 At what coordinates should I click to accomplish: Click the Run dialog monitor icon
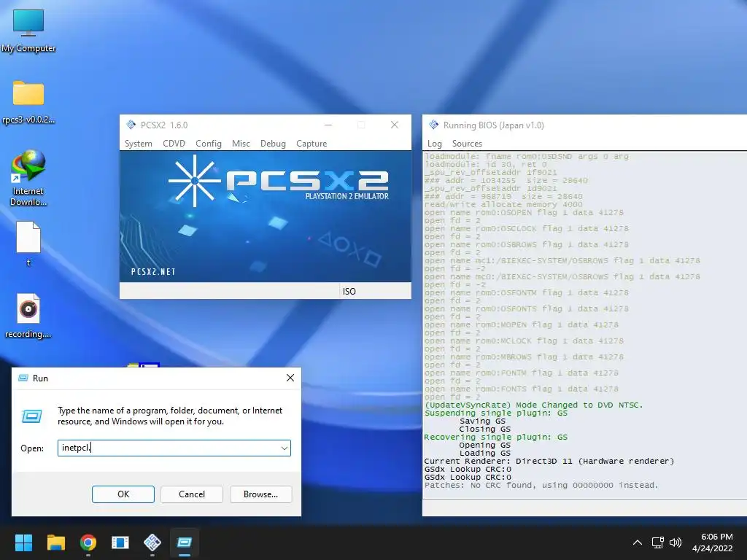pyautogui.click(x=32, y=416)
